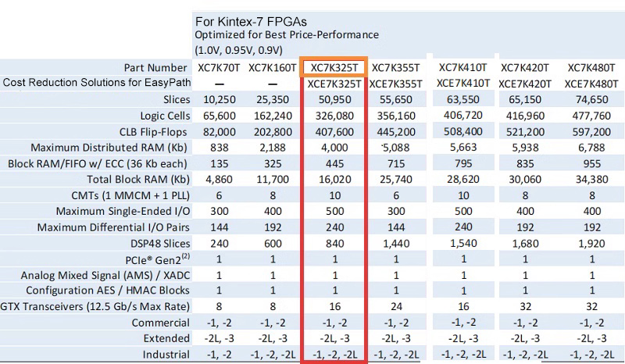
Task: Select the 'Optimized for Best Price-Performance' subtitle
Action: [x=286, y=35]
